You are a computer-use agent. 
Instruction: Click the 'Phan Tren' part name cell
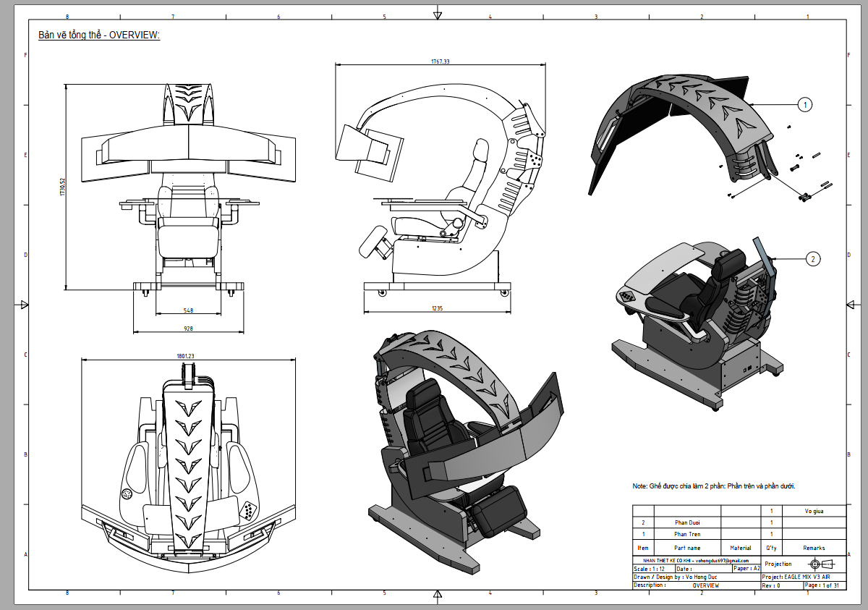(687, 534)
